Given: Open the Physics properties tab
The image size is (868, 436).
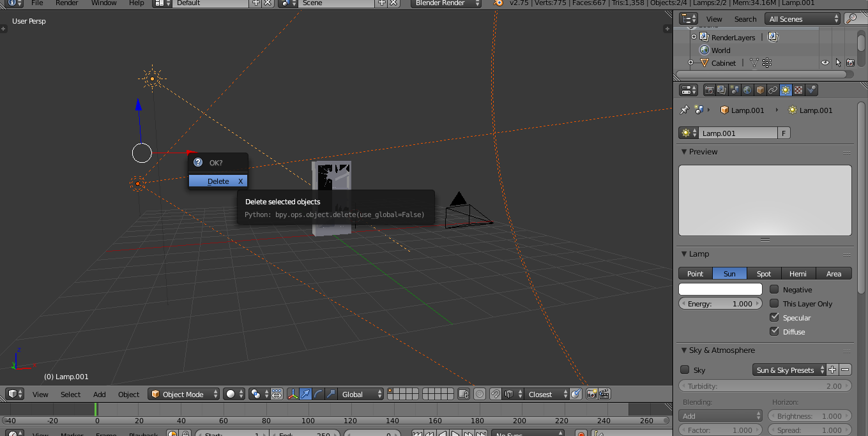Looking at the screenshot, I should (x=811, y=90).
